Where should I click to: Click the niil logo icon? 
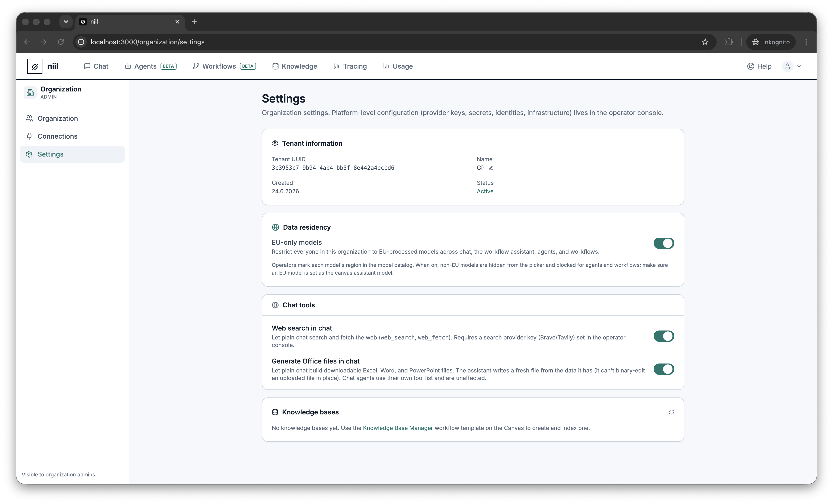click(x=35, y=66)
